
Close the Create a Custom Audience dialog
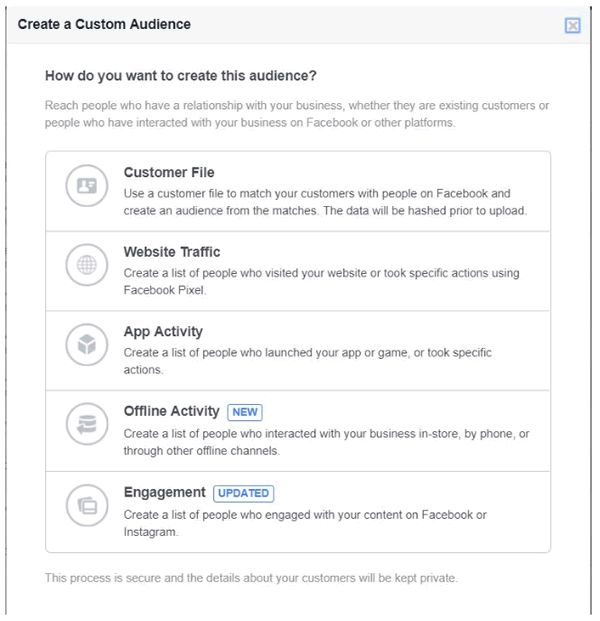(x=573, y=25)
